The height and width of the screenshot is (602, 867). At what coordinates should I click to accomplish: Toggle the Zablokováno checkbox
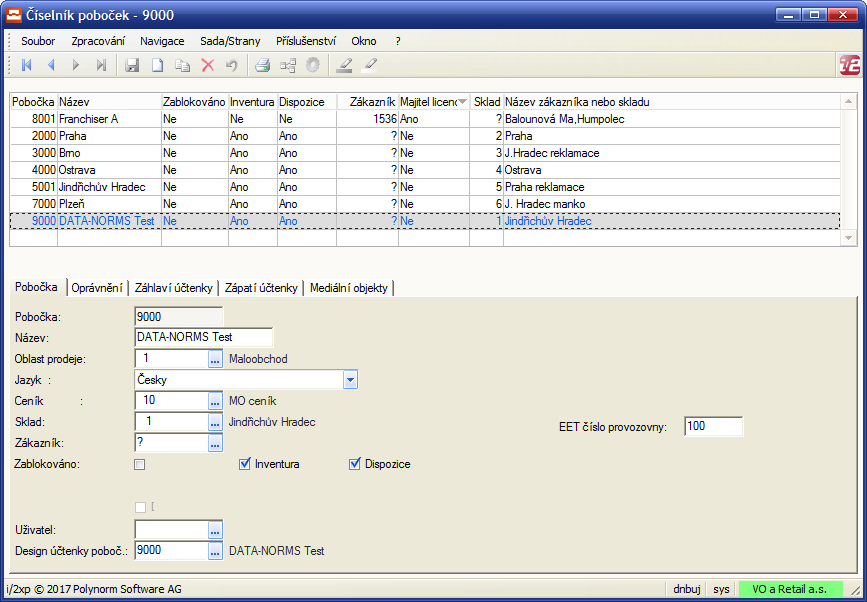[x=140, y=464]
